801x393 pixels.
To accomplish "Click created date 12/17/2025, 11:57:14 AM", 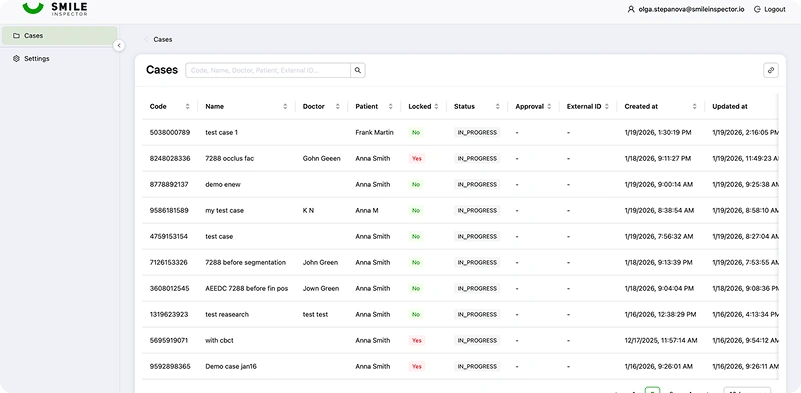I will pyautogui.click(x=661, y=340).
